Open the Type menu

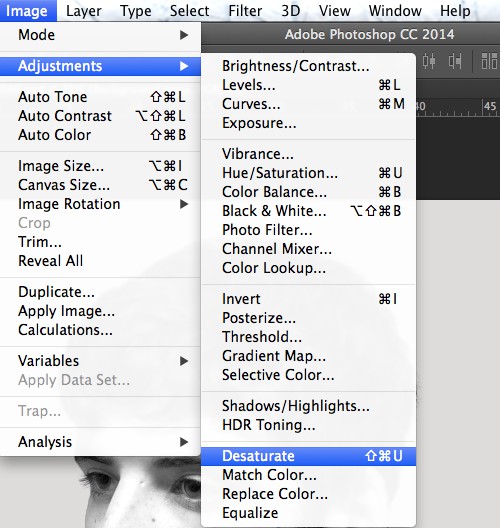tap(136, 11)
